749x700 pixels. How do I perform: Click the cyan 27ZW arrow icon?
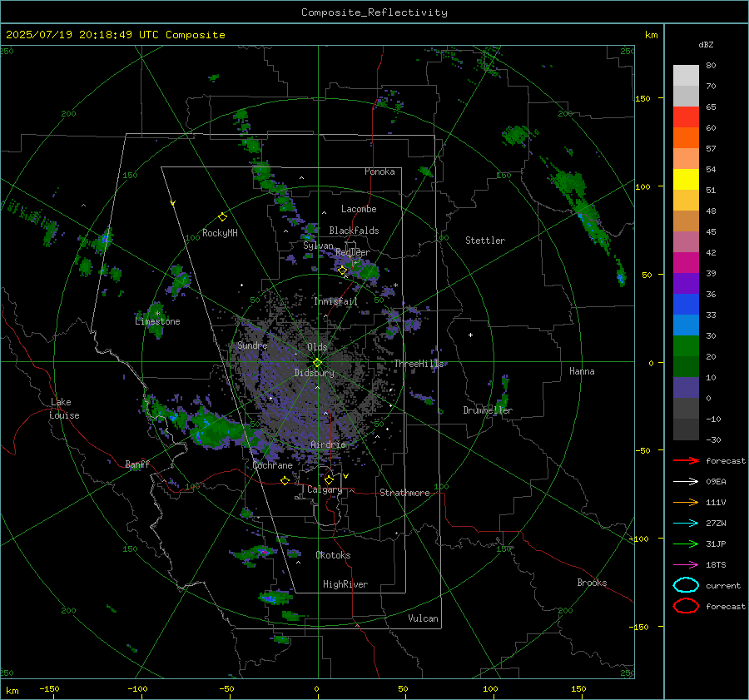(x=686, y=524)
